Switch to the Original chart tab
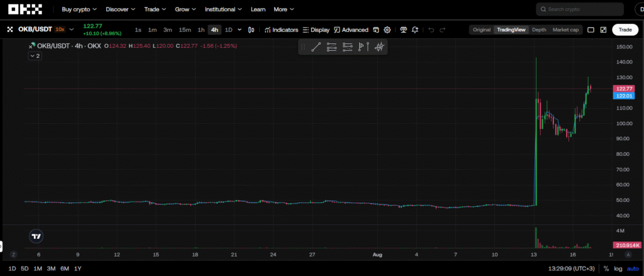The image size is (644, 276). pos(482,30)
